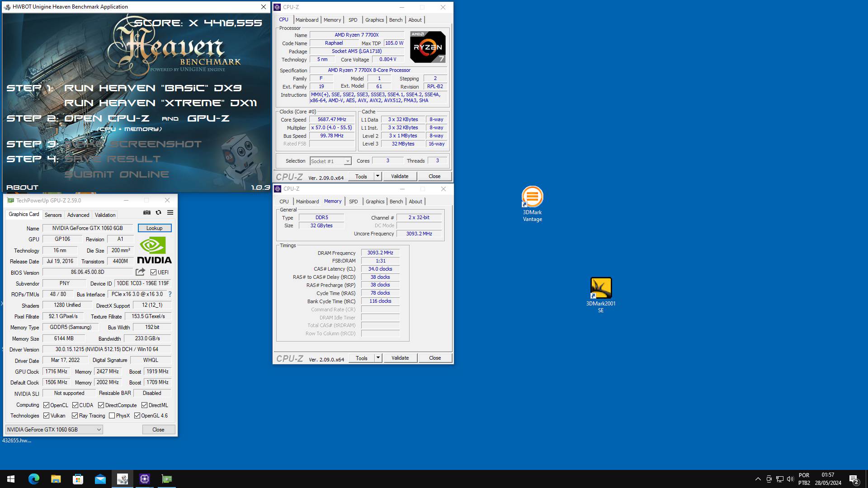Open File Explorer from the taskbar

click(x=56, y=479)
